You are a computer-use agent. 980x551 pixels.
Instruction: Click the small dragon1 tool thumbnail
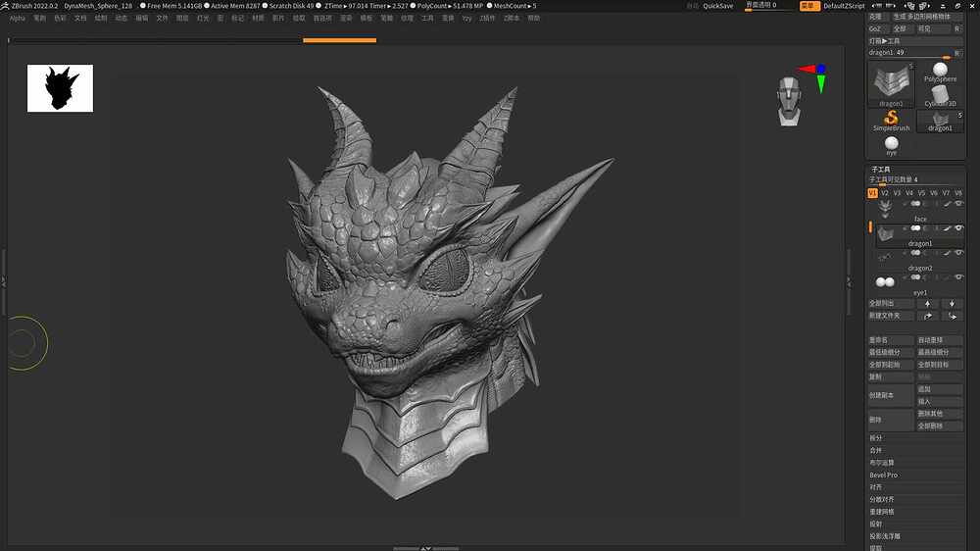[940, 122]
